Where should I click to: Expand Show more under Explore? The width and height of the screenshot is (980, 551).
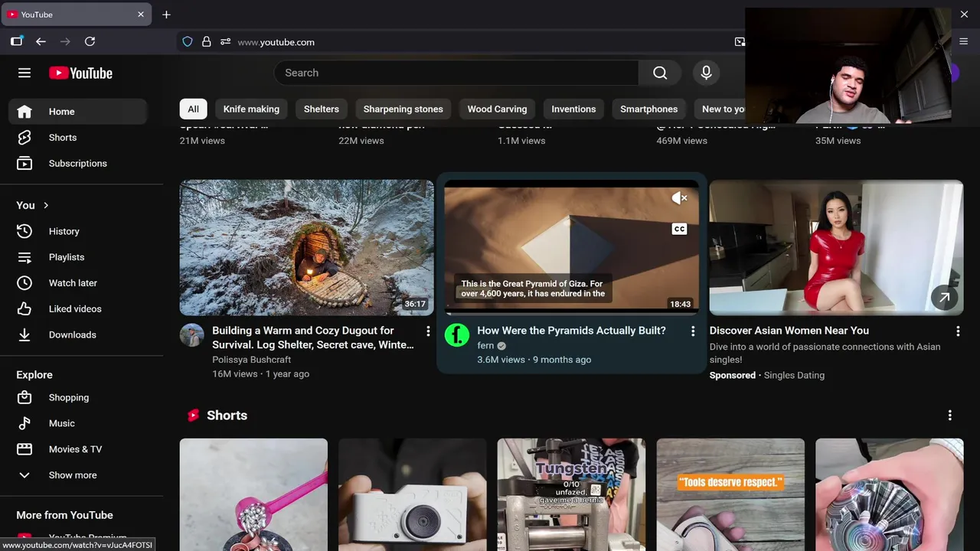[x=77, y=475]
